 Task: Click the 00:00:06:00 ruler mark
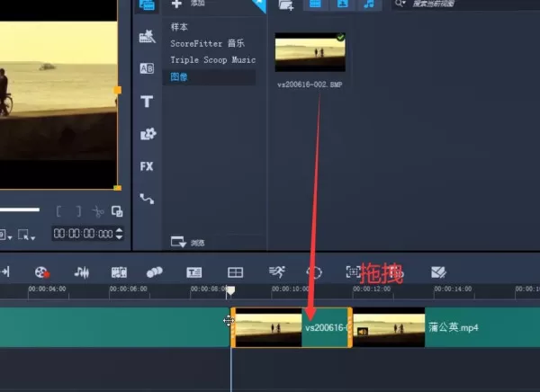click(x=129, y=289)
